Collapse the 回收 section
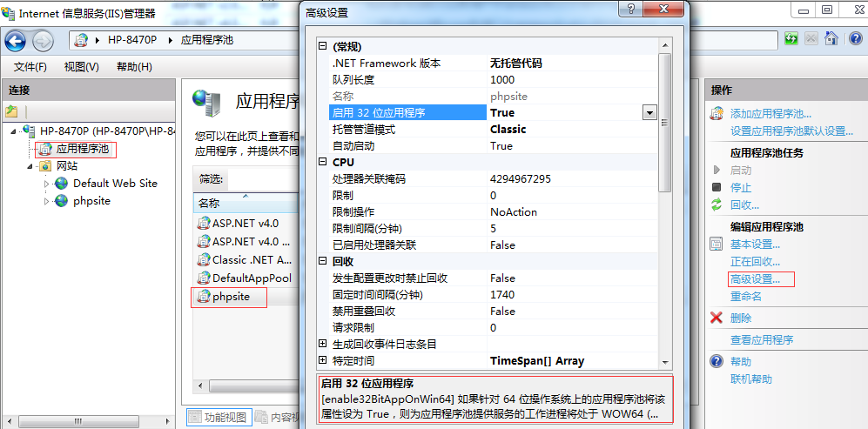The height and width of the screenshot is (429, 868). 323,261
